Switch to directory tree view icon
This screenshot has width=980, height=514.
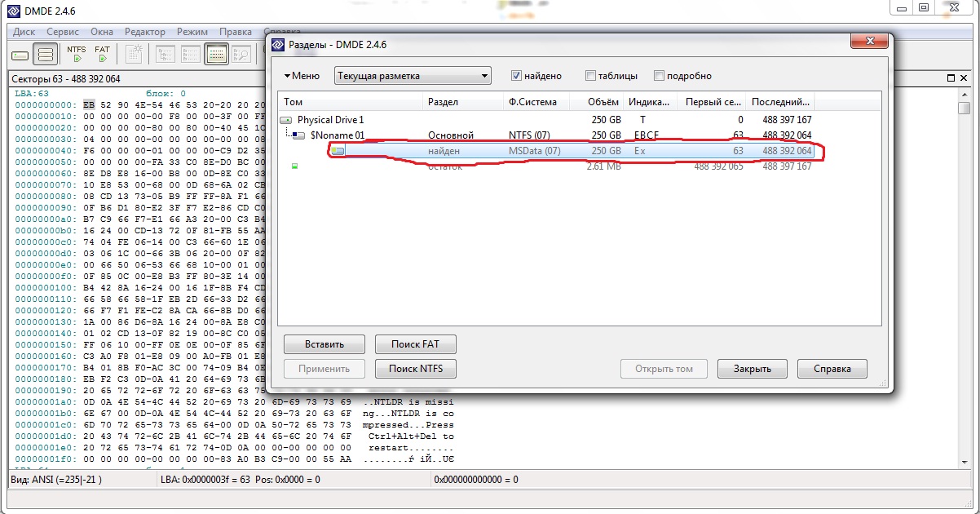click(166, 55)
